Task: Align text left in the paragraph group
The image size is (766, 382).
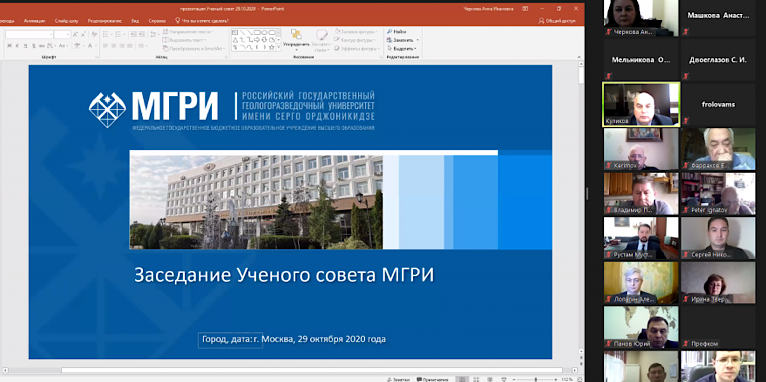Action: 105,45
